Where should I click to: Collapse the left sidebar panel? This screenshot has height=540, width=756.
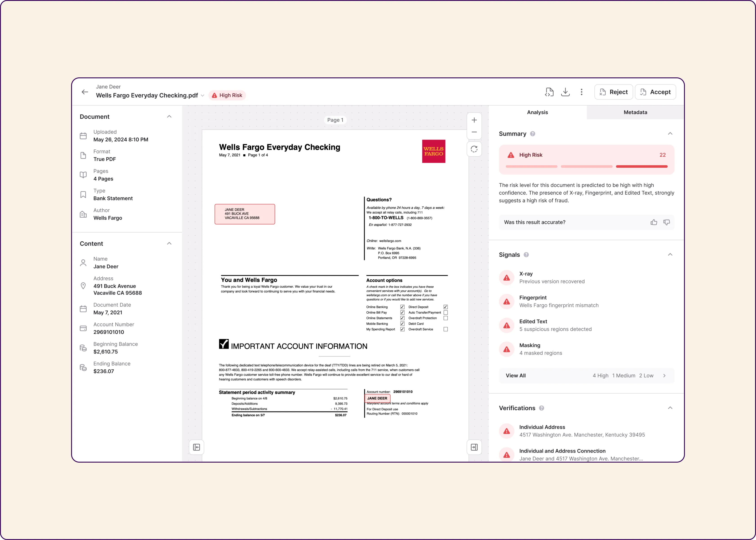click(x=196, y=447)
